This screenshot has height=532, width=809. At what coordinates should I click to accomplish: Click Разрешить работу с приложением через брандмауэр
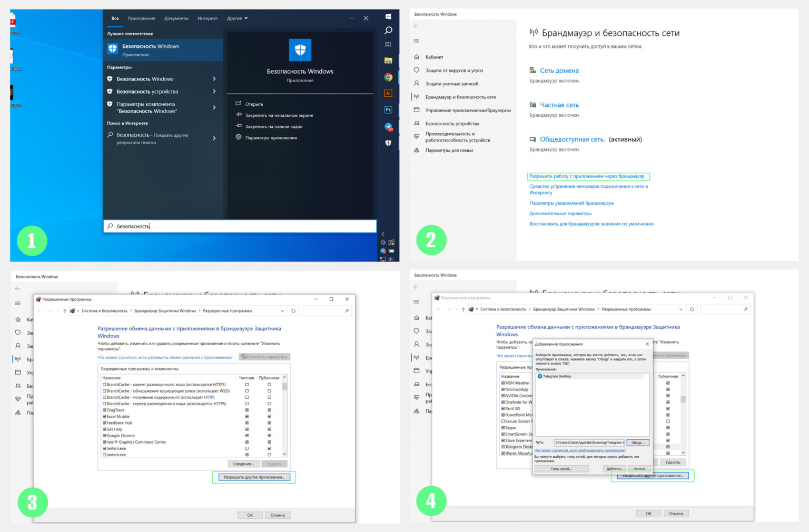(x=587, y=176)
